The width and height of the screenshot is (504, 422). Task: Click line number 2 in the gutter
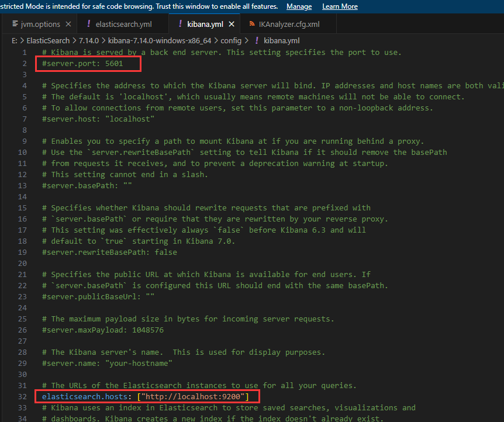point(25,64)
